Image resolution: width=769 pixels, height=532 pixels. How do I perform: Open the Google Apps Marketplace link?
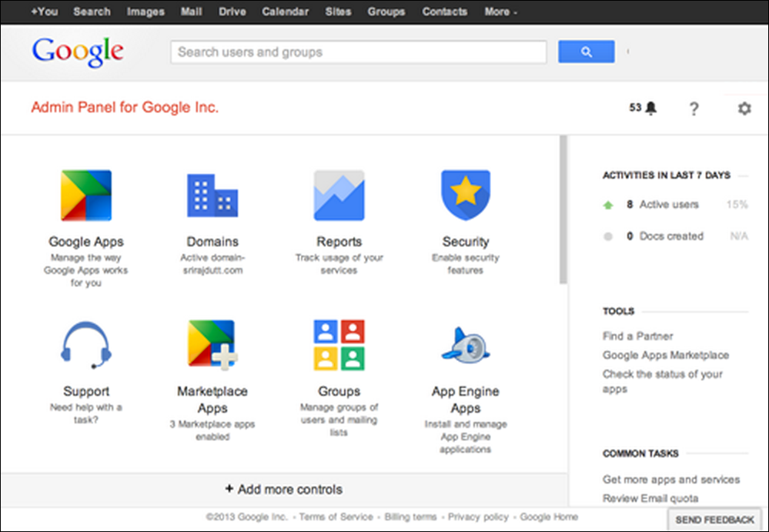[x=665, y=355]
